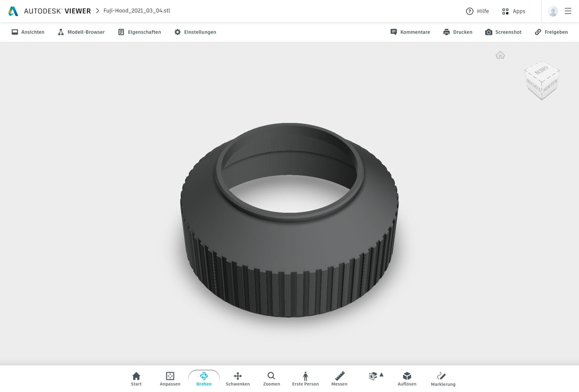The height and width of the screenshot is (392, 579).
Task: Click the Start home tool
Action: 136,379
